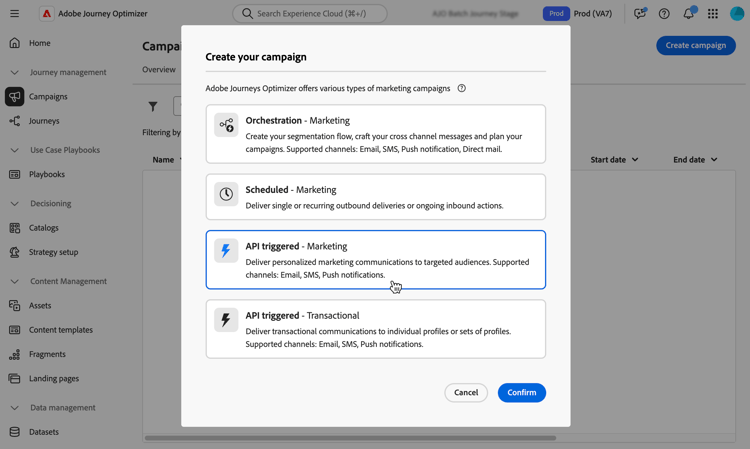Viewport: 750px width, 449px height.
Task: Select Scheduled - Marketing campaign card
Action: [375, 197]
